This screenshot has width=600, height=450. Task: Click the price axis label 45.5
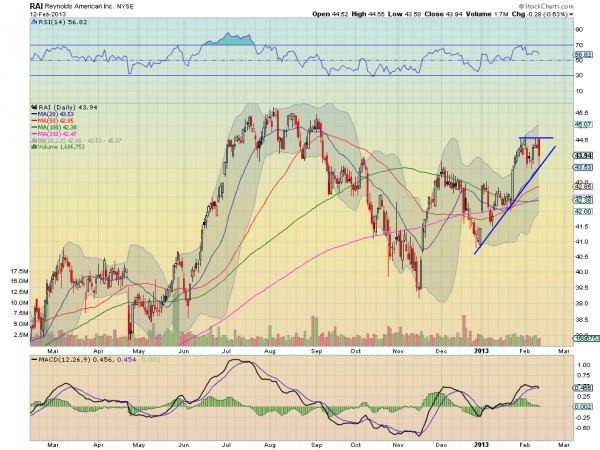coord(582,113)
